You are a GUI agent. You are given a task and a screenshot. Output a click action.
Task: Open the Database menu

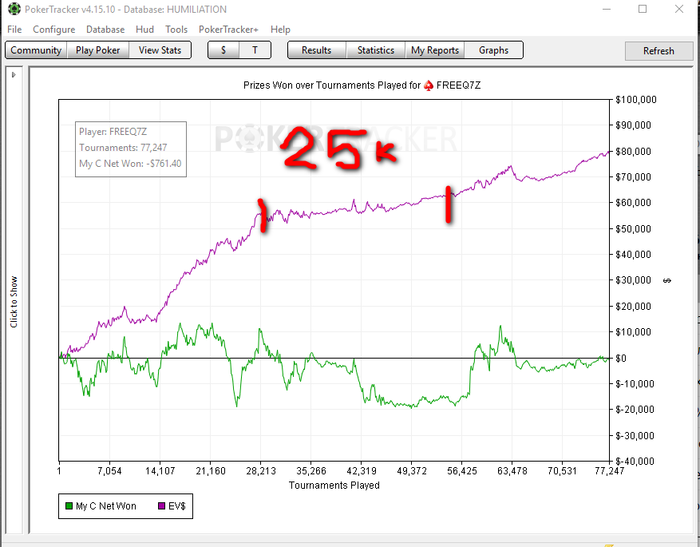(x=105, y=29)
